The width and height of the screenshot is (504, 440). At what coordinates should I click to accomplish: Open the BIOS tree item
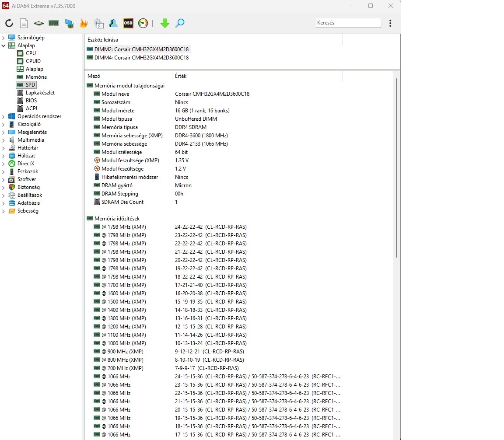[x=31, y=101]
